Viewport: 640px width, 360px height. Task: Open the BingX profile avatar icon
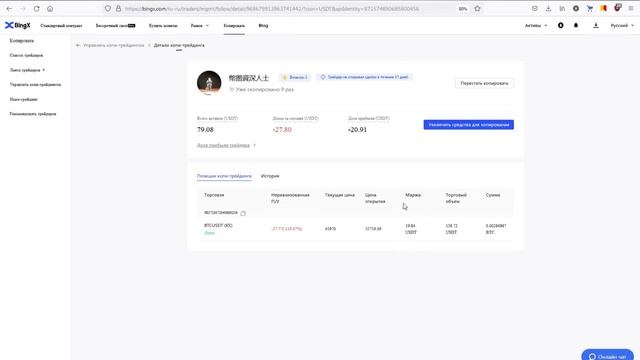tap(561, 25)
